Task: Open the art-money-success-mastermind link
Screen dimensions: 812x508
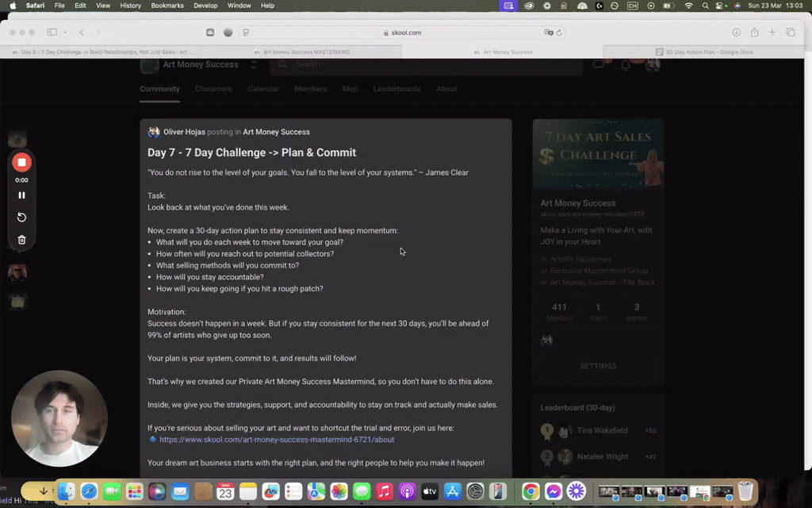Action: tap(277, 440)
